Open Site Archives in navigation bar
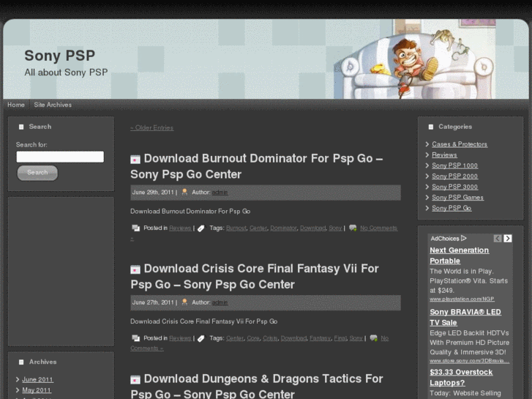The height and width of the screenshot is (399, 532). coord(53,105)
